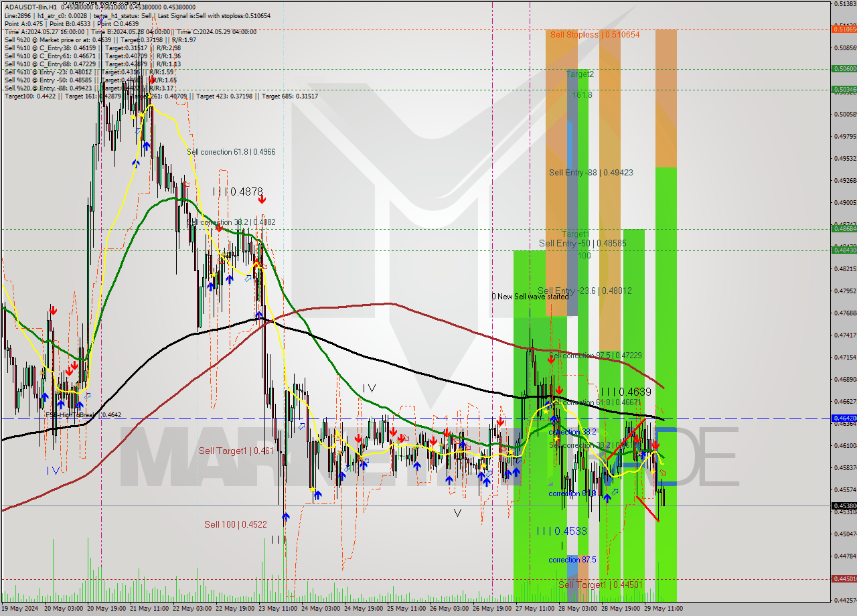Click '21 May 11:00' on time axis

click(151, 609)
